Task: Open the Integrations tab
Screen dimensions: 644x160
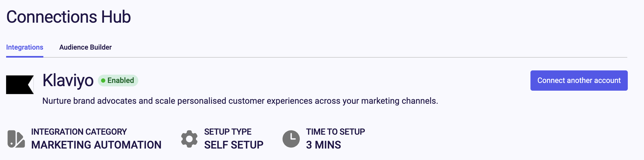Action: click(25, 47)
